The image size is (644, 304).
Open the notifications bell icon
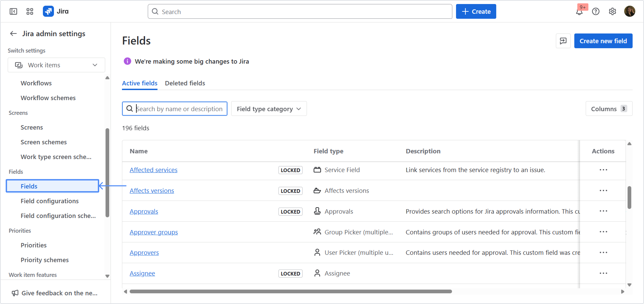click(579, 12)
